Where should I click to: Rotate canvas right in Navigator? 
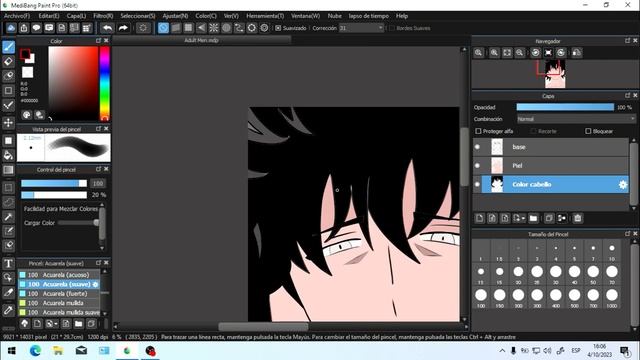click(x=561, y=53)
